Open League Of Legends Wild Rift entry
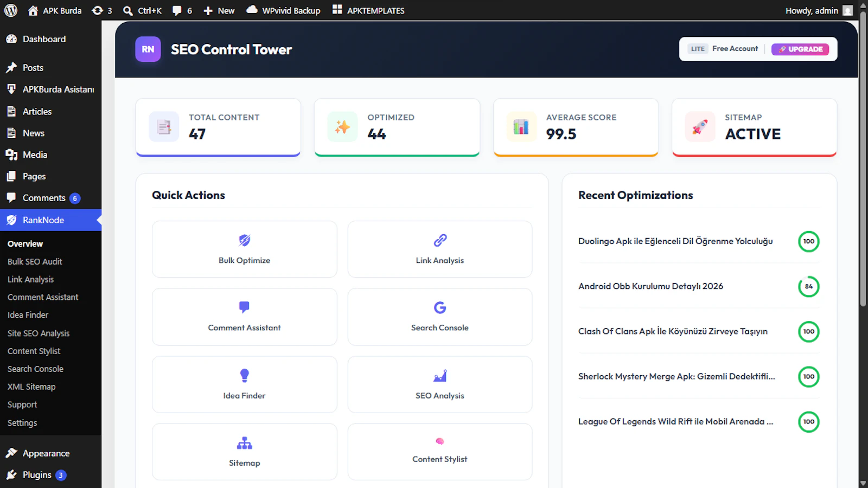 point(676,421)
